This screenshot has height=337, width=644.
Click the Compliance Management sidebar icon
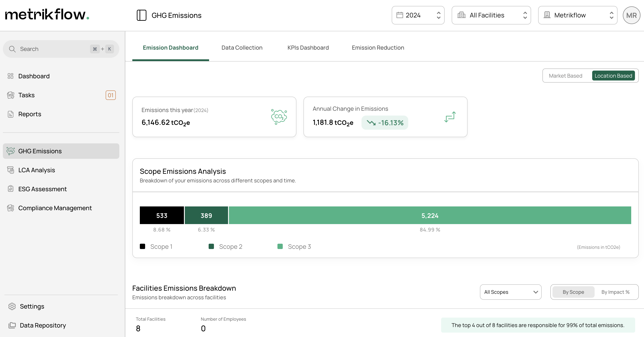11,208
